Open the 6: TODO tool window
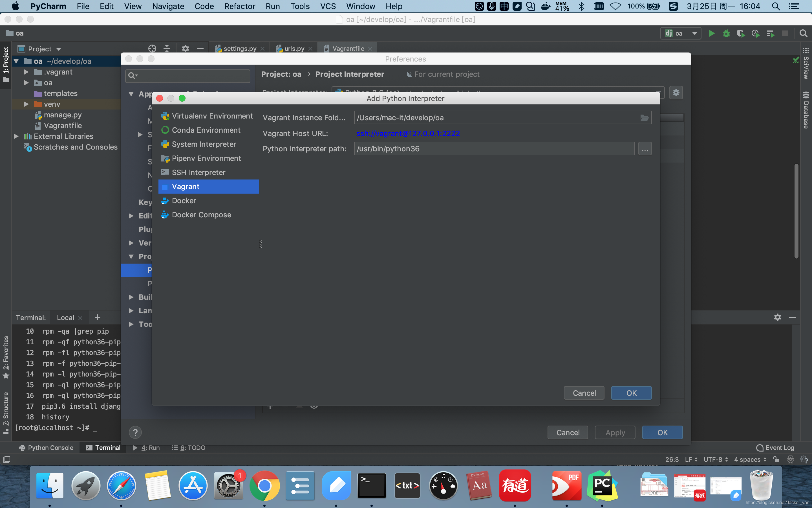Image resolution: width=812 pixels, height=508 pixels. [189, 448]
